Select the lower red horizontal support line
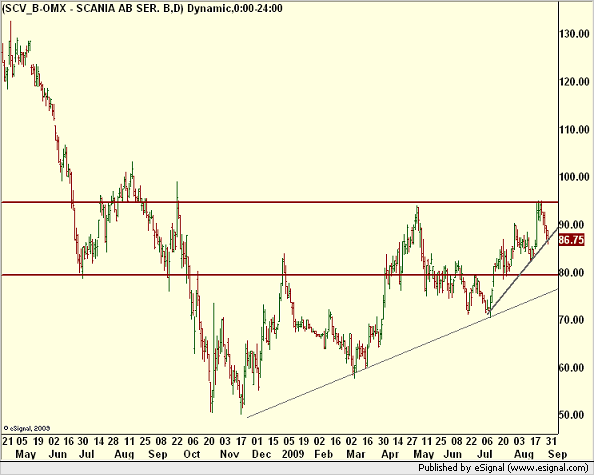Image resolution: width=594 pixels, height=475 pixels. tap(280, 275)
